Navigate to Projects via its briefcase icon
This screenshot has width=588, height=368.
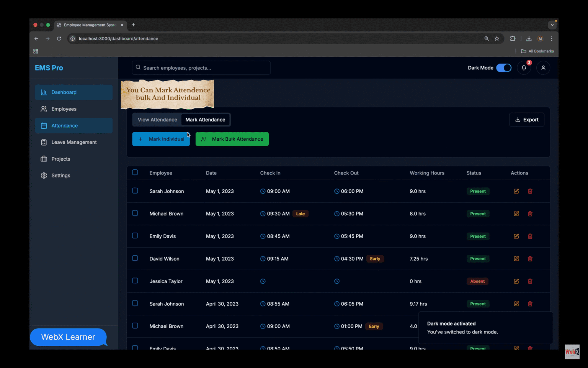click(44, 159)
